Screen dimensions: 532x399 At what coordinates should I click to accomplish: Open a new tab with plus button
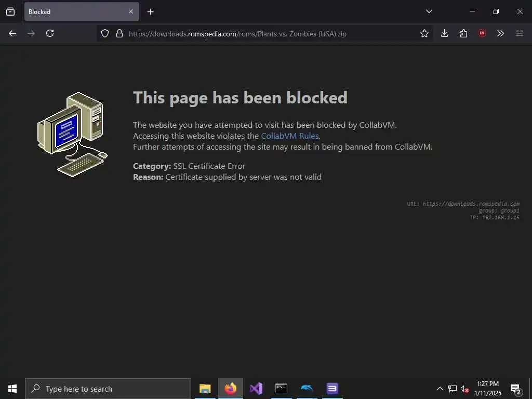coord(150,12)
